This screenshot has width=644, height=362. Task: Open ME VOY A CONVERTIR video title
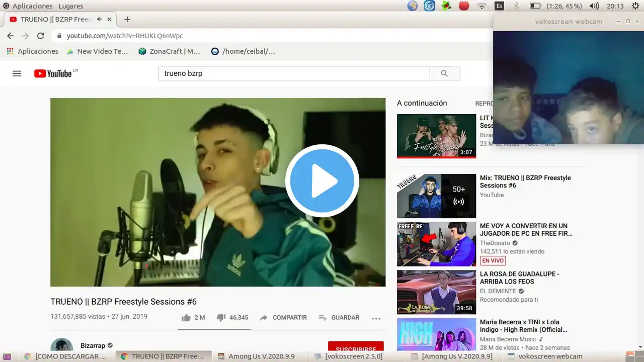tap(526, 230)
